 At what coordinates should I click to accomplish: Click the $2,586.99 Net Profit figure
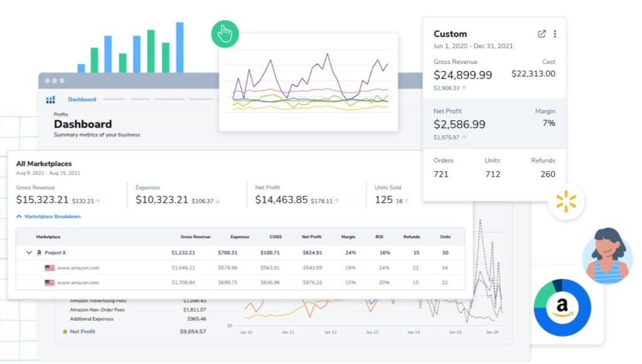click(x=460, y=124)
